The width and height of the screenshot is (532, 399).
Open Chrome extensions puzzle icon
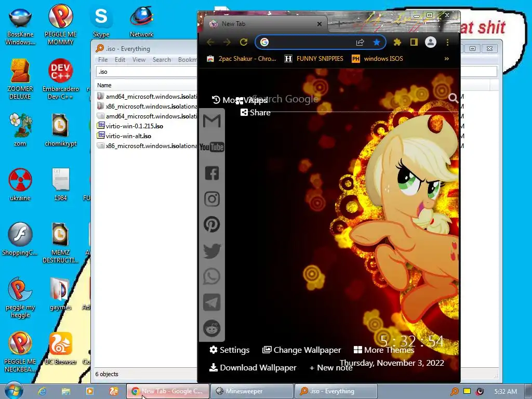click(397, 42)
